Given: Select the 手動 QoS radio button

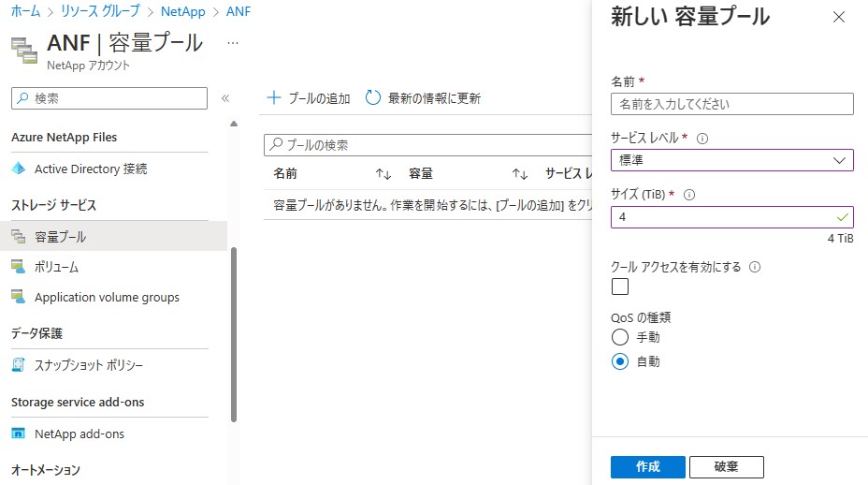Looking at the screenshot, I should coord(620,337).
